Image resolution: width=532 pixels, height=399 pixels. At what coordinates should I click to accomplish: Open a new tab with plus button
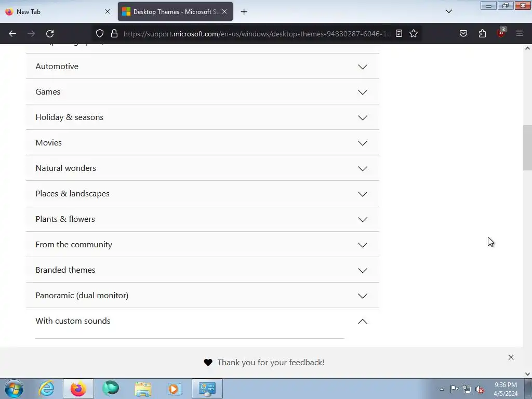(244, 12)
